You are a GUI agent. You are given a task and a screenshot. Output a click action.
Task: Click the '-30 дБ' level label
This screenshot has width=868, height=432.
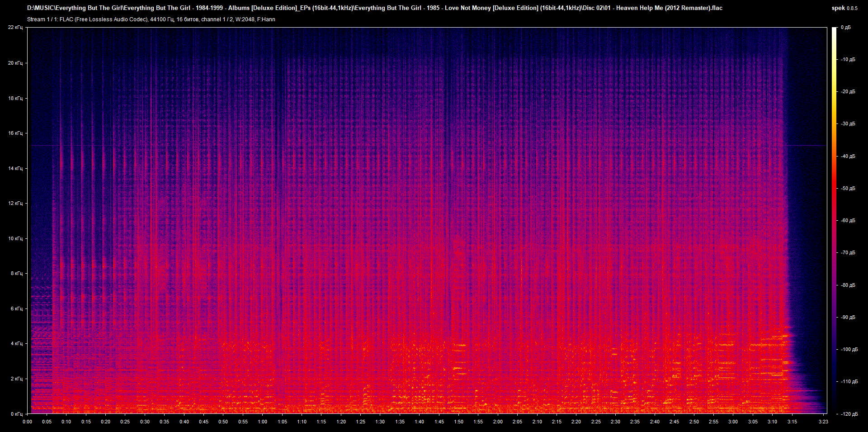coord(848,123)
